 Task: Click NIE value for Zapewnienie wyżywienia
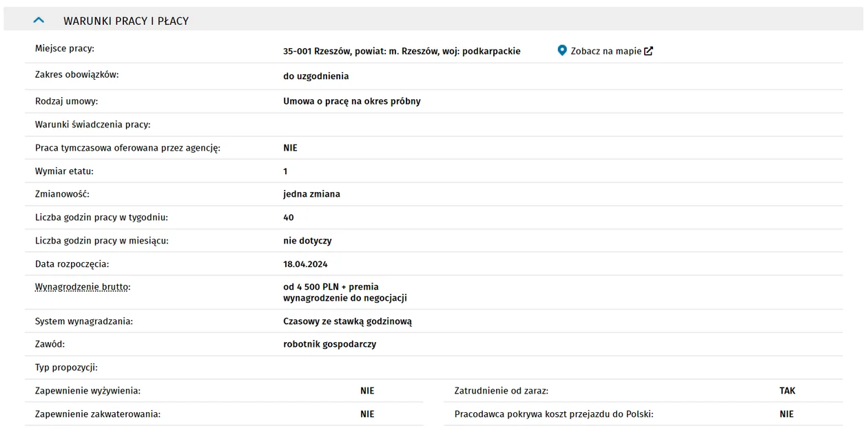(367, 391)
